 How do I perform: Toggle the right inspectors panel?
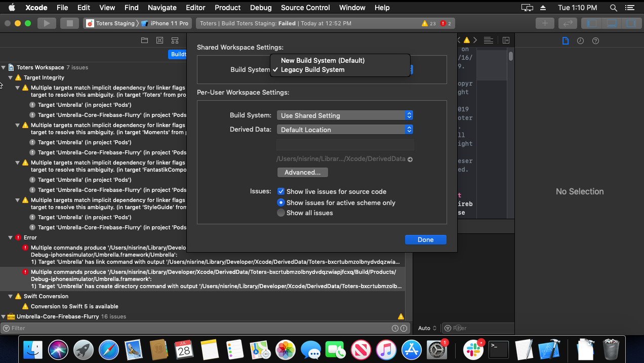tap(630, 23)
